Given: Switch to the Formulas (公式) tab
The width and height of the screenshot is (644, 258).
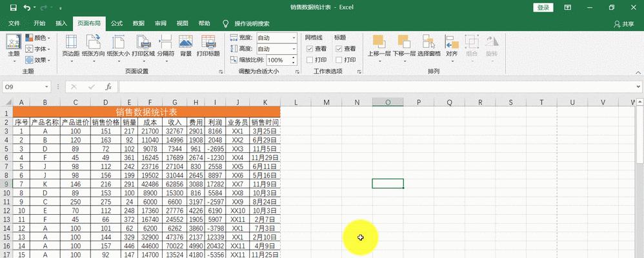Looking at the screenshot, I should 117,23.
